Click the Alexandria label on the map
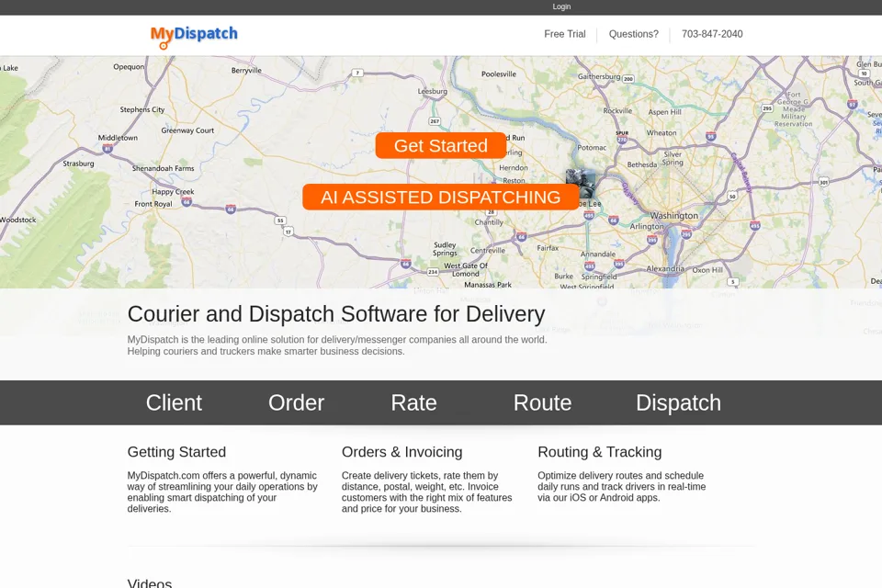 click(x=665, y=268)
